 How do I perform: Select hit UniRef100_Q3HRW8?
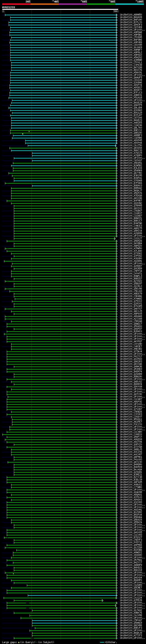[131, 60]
